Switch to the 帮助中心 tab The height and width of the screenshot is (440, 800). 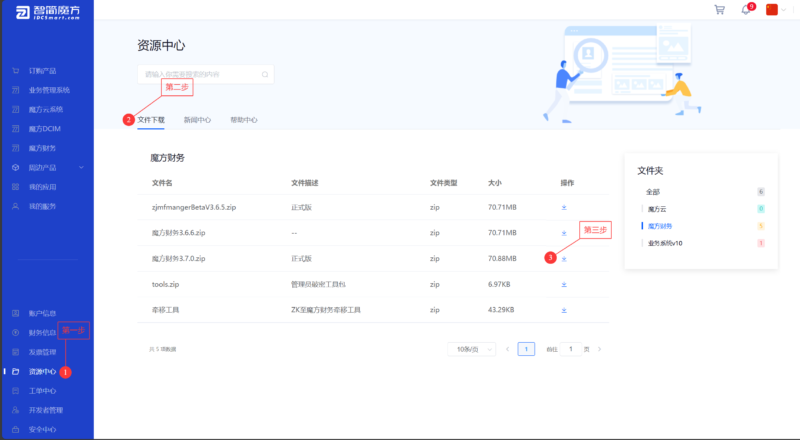[x=243, y=120]
